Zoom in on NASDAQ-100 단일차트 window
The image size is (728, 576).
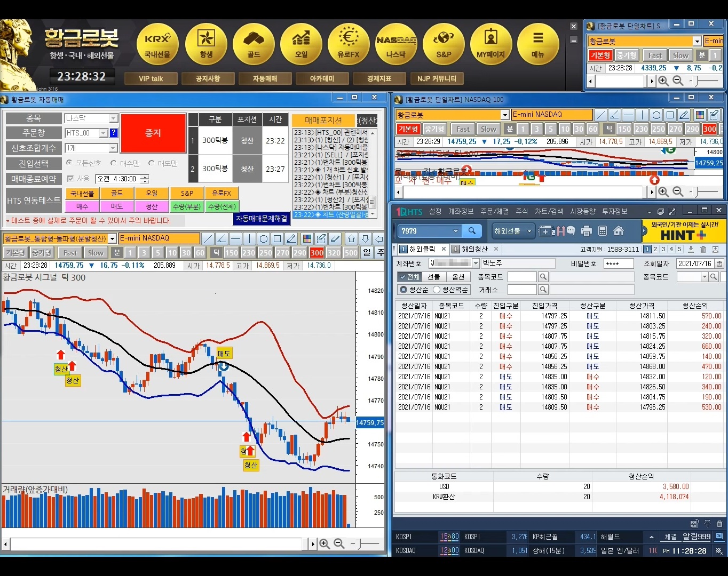663,191
